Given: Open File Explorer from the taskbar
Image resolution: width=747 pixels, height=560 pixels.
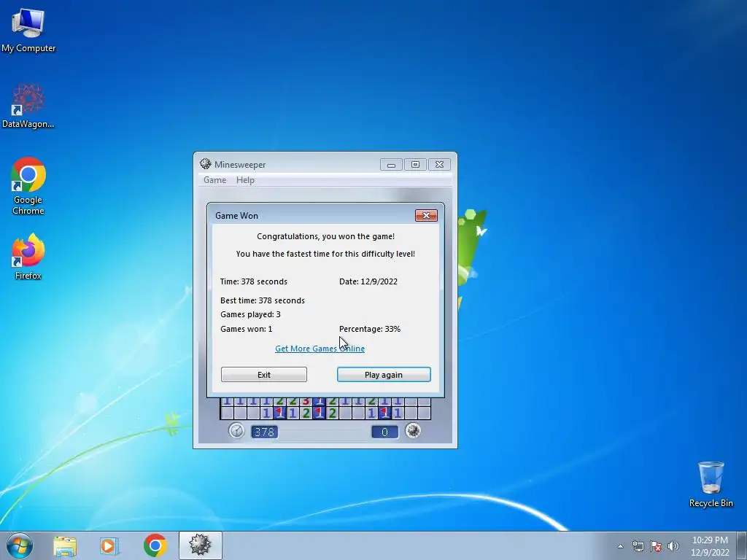Looking at the screenshot, I should [65, 545].
